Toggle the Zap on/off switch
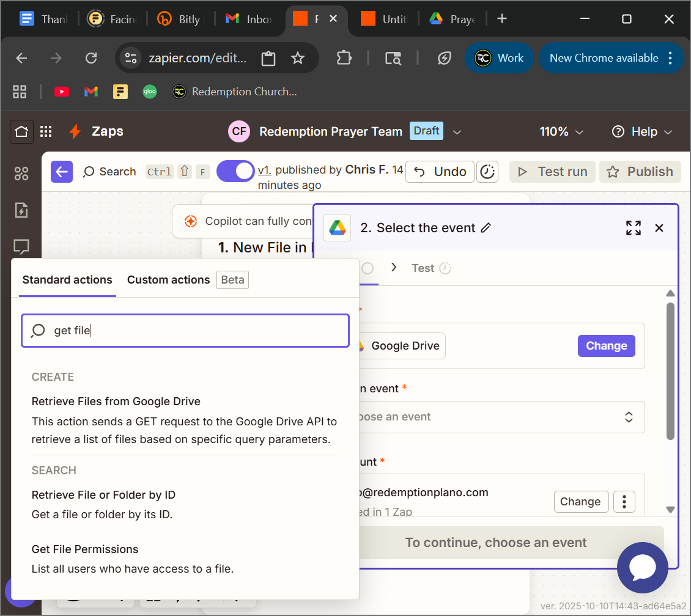The image size is (691, 616). (235, 172)
